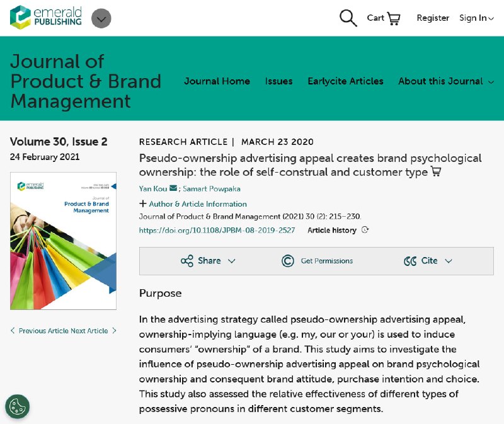Click the share network icon
Screen dimensions: 504x424
coord(187,261)
